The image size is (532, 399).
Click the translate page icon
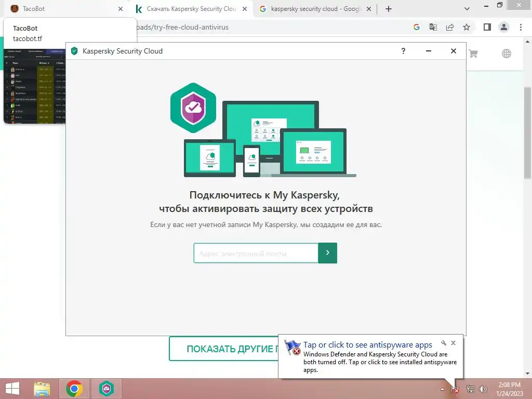click(433, 27)
